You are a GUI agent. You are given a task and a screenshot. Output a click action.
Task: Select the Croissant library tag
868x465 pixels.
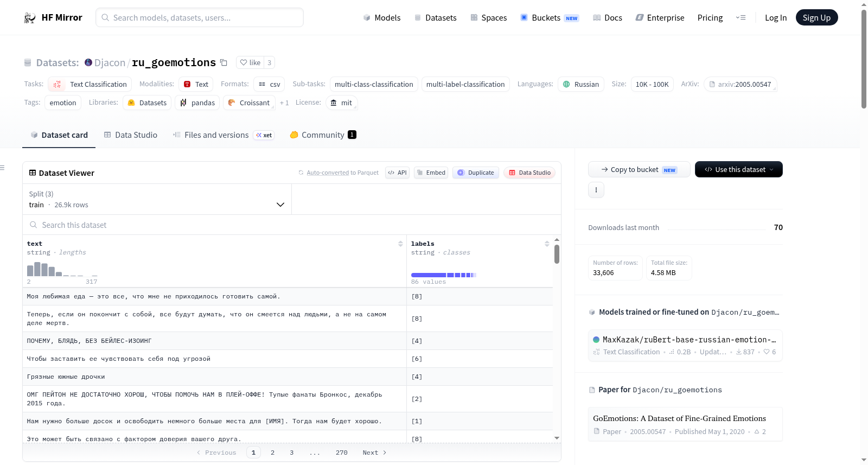tap(249, 103)
